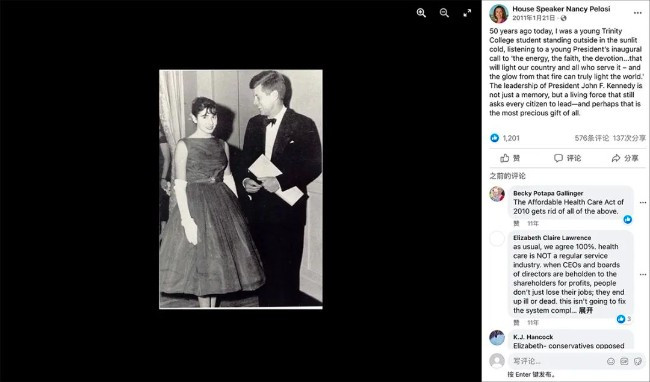The height and width of the screenshot is (382, 650).
Task: Like Elizabeth Claire Lawrence's comment
Action: (516, 322)
